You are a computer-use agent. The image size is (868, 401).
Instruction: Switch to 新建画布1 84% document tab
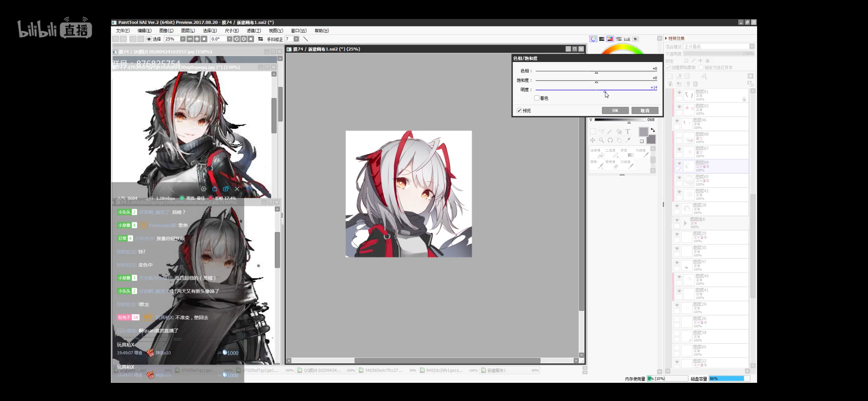pos(510,370)
